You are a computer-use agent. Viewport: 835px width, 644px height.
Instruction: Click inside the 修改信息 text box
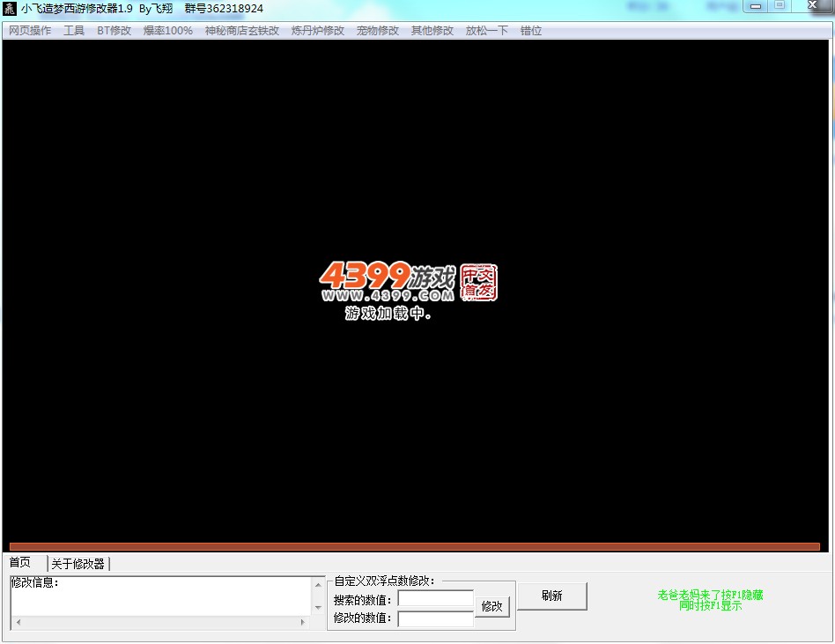click(161, 596)
